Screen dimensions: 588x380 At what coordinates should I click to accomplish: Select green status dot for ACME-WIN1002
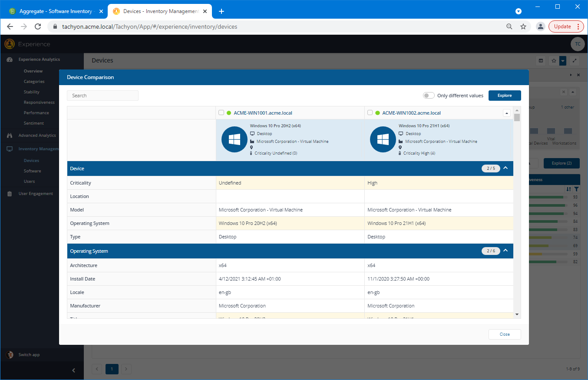pos(377,113)
